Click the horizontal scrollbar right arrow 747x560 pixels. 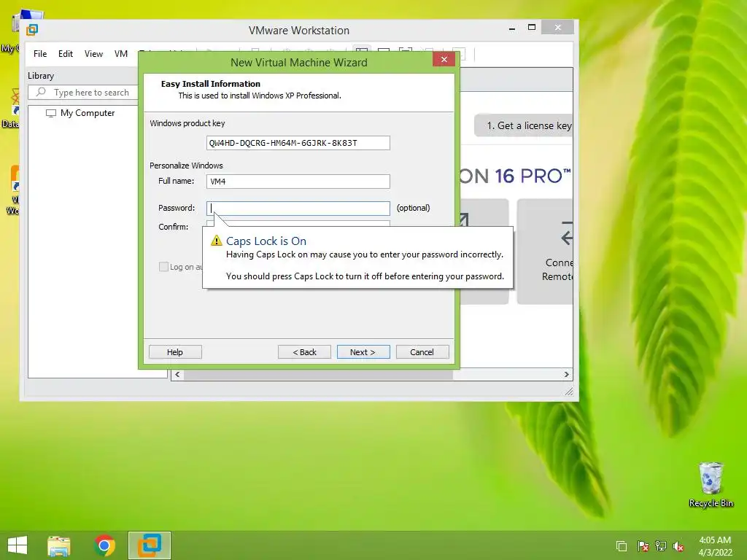[x=566, y=374]
